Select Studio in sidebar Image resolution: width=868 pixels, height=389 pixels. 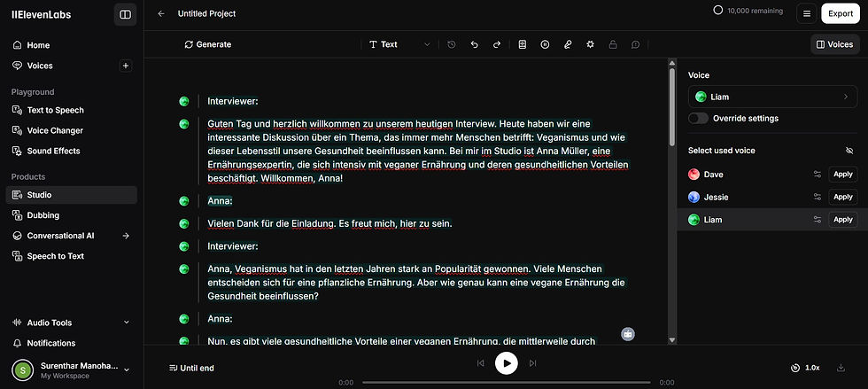click(71, 195)
